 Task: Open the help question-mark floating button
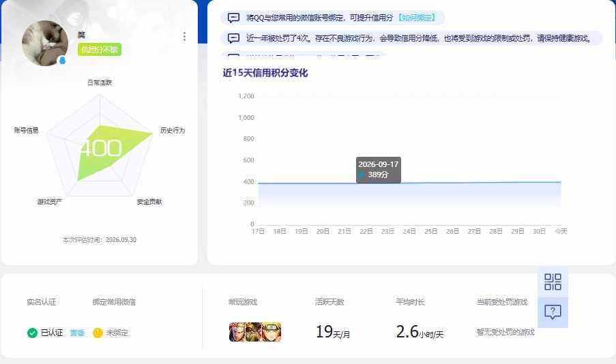[x=553, y=312]
